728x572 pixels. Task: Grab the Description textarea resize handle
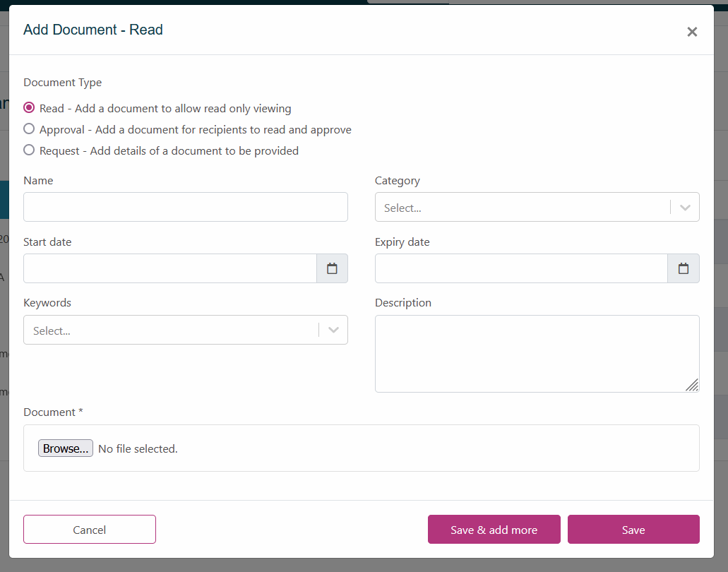[x=693, y=386]
